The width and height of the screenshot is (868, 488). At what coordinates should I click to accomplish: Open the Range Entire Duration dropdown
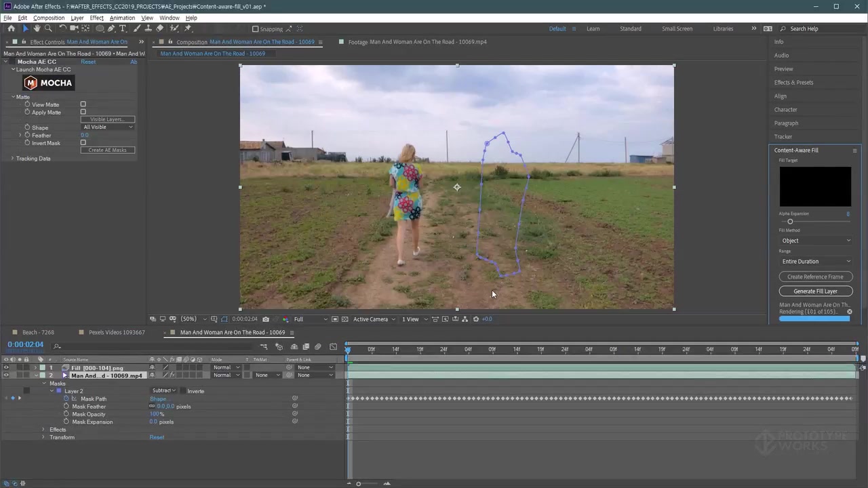click(816, 261)
